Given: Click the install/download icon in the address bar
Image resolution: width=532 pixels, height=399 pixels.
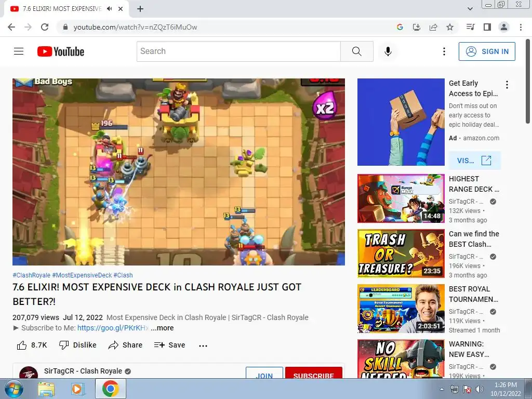Looking at the screenshot, I should click(x=416, y=27).
